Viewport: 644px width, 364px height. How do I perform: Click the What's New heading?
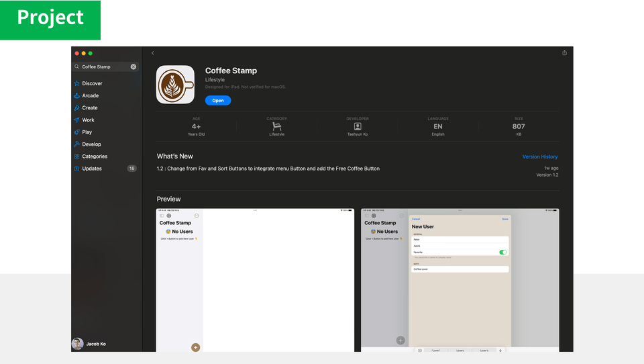coord(175,156)
